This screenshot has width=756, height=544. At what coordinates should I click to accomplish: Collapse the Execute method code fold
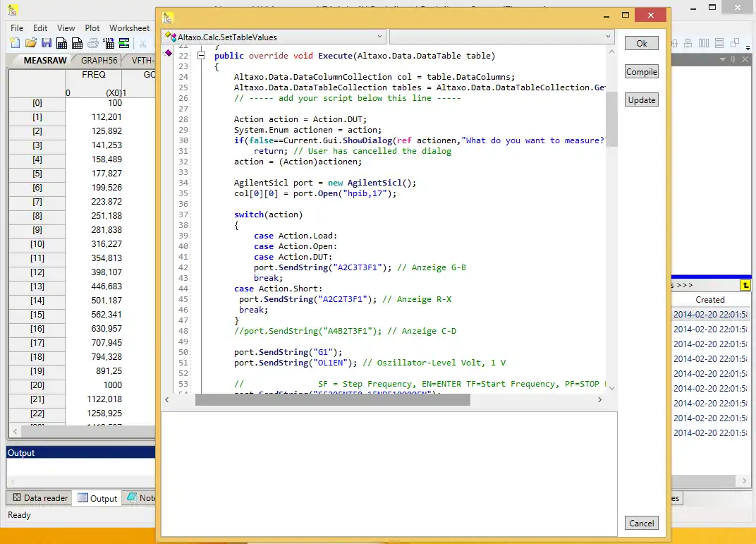tap(201, 56)
